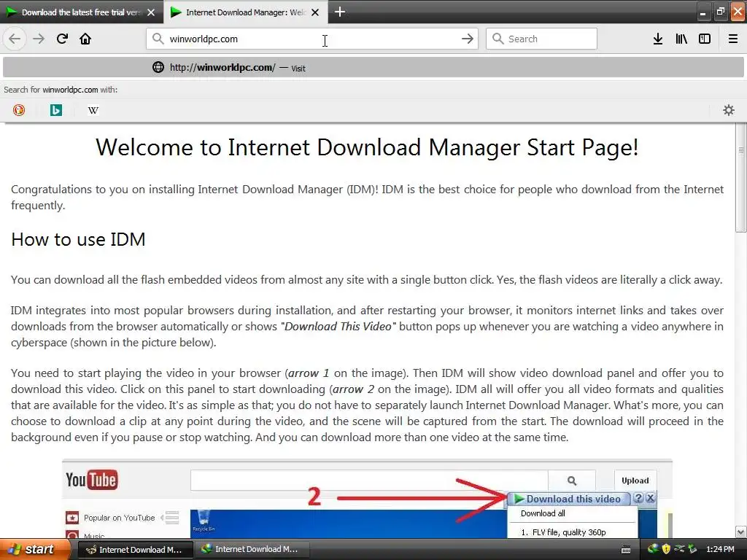Screen dimensions: 747x560
Task: Click the vertical scrollbar thumb
Action: (x=741, y=179)
